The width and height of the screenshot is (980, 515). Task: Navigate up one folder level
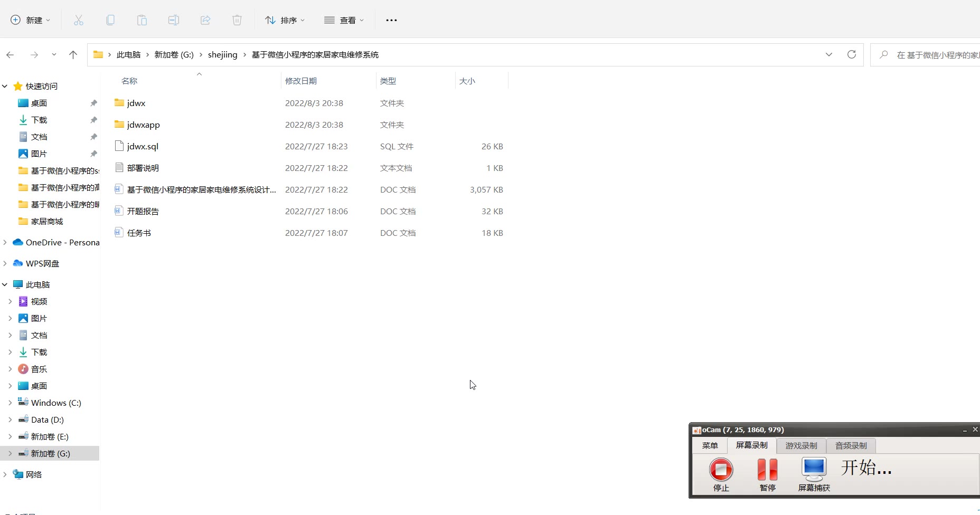click(73, 54)
